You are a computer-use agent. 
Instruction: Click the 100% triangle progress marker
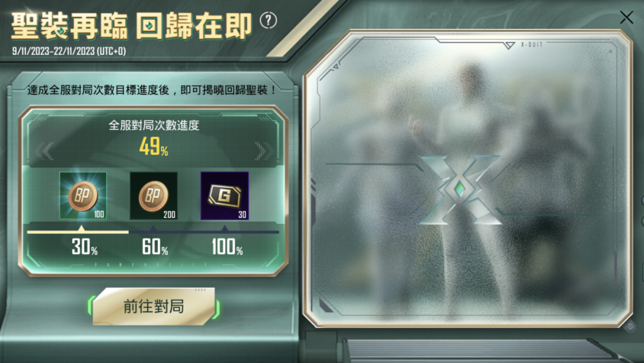coord(225,228)
